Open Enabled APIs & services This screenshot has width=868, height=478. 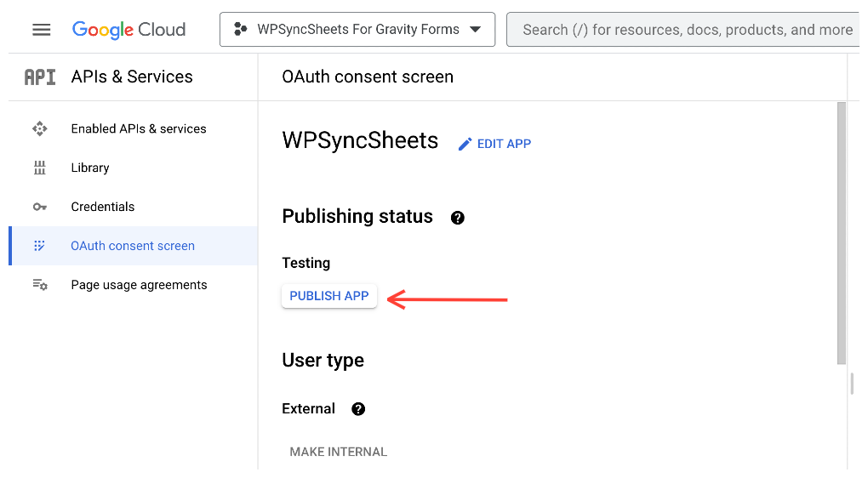(139, 129)
